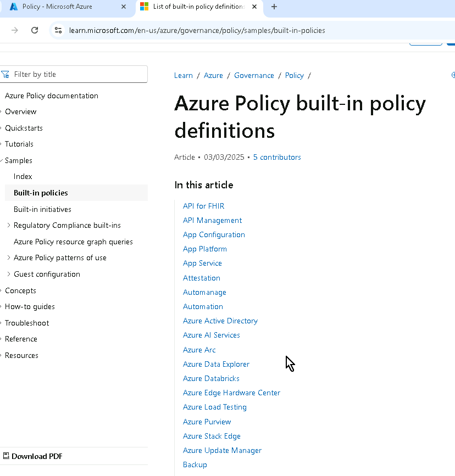Jump to Azure Stack Edge section
455x476 pixels.
[x=212, y=436]
